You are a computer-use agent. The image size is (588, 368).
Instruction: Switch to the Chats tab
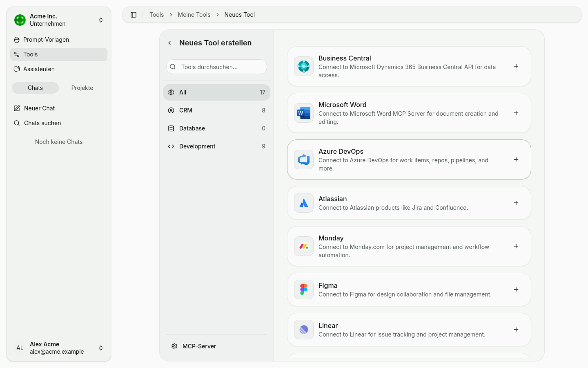(35, 88)
